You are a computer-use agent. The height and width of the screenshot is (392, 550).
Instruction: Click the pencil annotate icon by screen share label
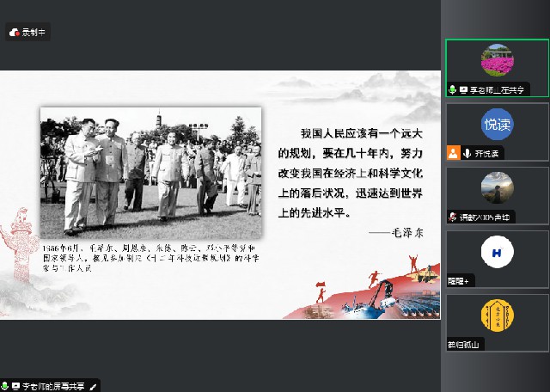(x=94, y=386)
